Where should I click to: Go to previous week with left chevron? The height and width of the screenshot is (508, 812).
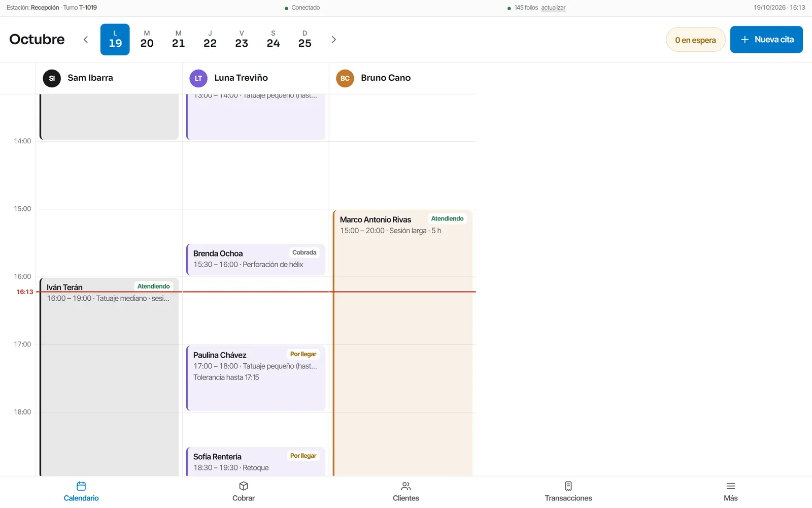(86, 40)
